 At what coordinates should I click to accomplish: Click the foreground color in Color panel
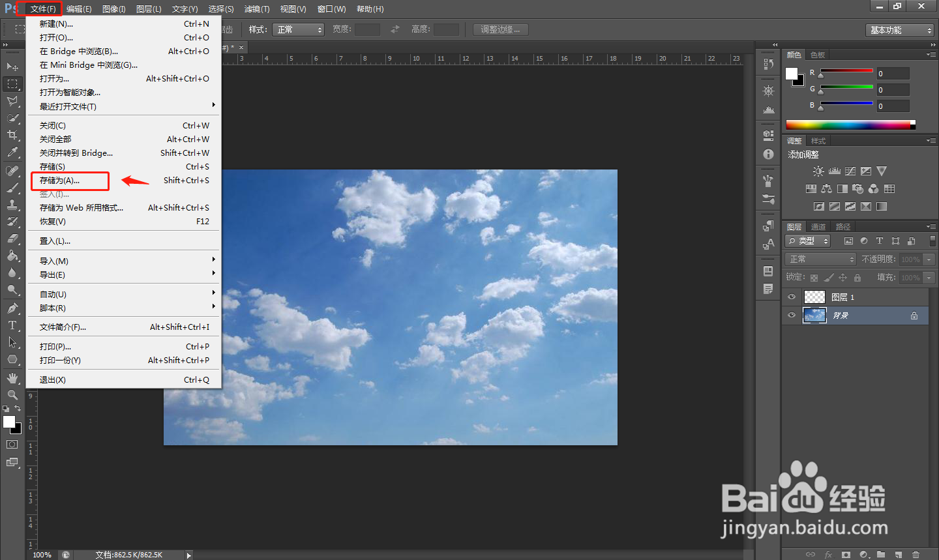pyautogui.click(x=792, y=74)
